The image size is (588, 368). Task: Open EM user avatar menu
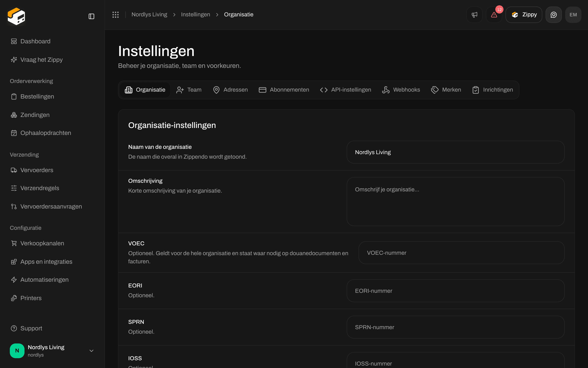point(573,15)
